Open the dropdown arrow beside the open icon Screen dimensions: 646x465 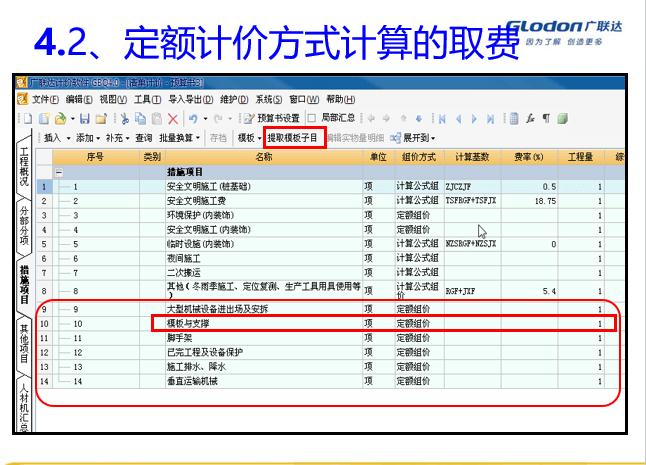tap(73, 119)
